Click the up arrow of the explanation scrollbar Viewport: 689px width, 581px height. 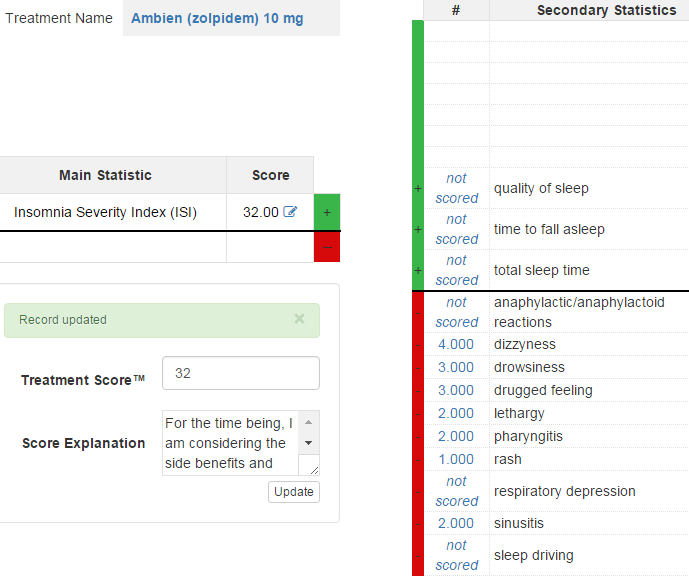[309, 422]
